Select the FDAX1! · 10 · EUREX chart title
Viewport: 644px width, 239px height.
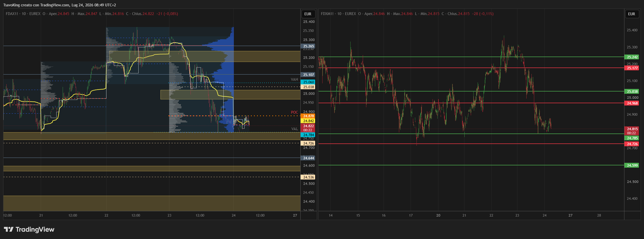23,14
